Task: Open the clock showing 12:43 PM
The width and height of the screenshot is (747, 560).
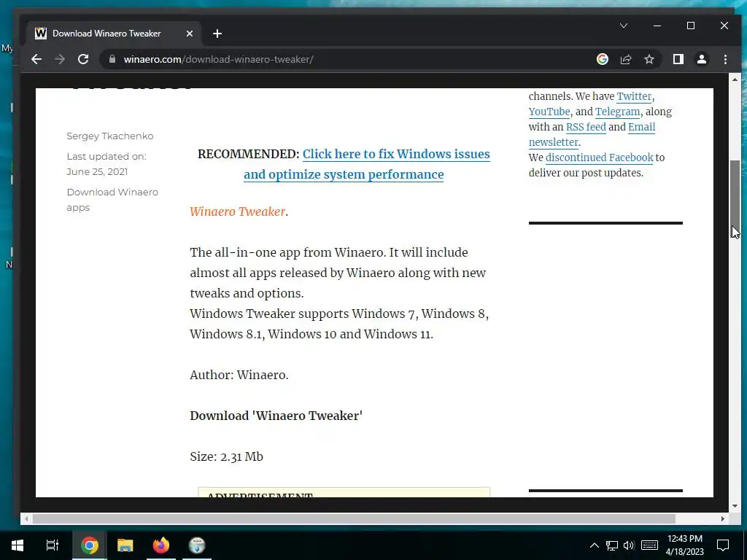Action: 684,545
